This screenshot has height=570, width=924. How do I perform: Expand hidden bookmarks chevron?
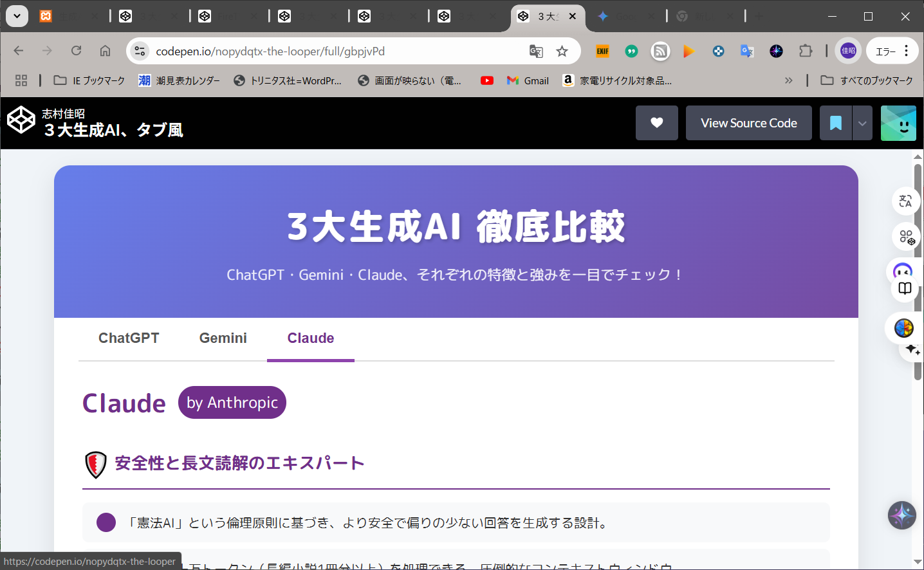tap(789, 80)
